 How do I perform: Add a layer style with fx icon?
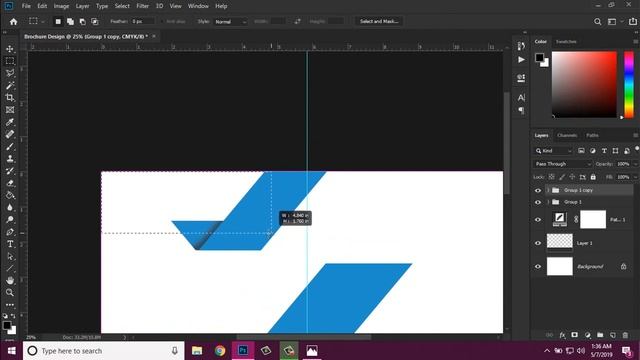pos(562,335)
